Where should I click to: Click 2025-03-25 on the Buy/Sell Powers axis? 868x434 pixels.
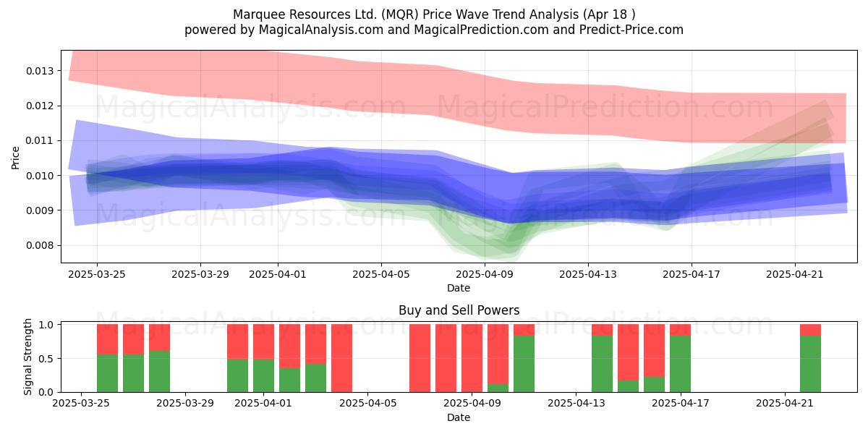[x=82, y=404]
